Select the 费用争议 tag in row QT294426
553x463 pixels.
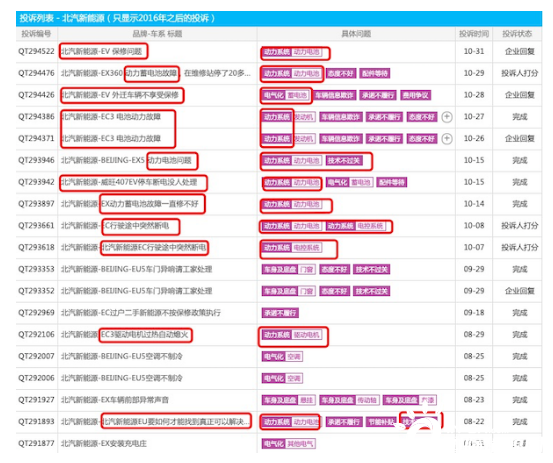pyautogui.click(x=416, y=96)
